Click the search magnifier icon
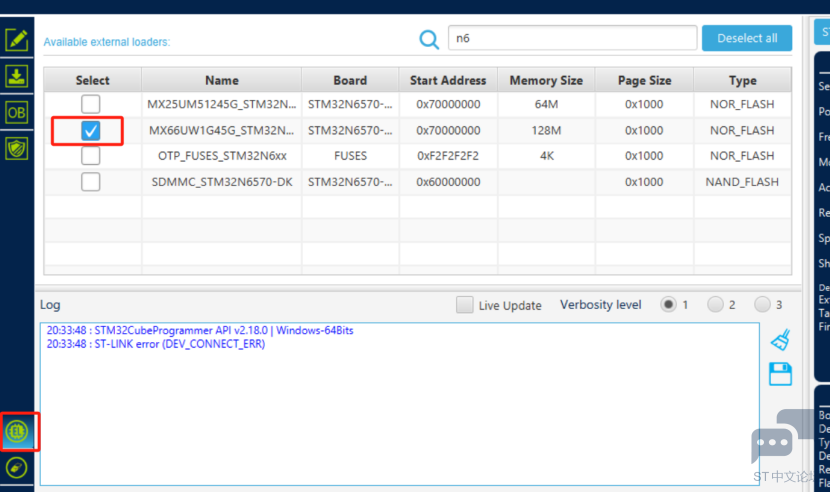 (429, 39)
